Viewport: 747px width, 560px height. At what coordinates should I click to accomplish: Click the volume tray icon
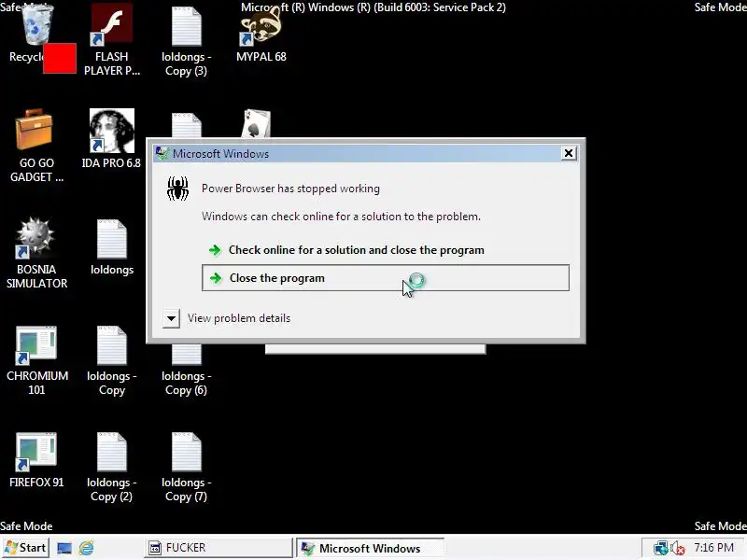(x=678, y=548)
